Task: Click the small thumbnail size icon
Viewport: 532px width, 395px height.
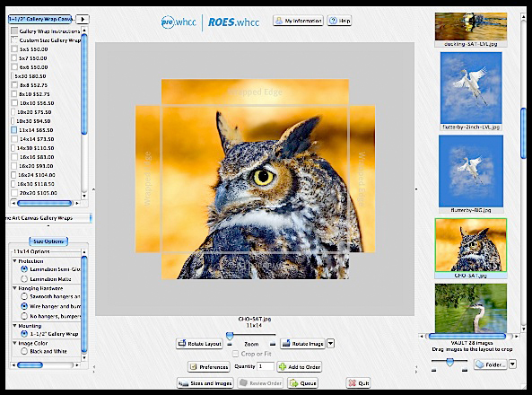Action: [433, 370]
